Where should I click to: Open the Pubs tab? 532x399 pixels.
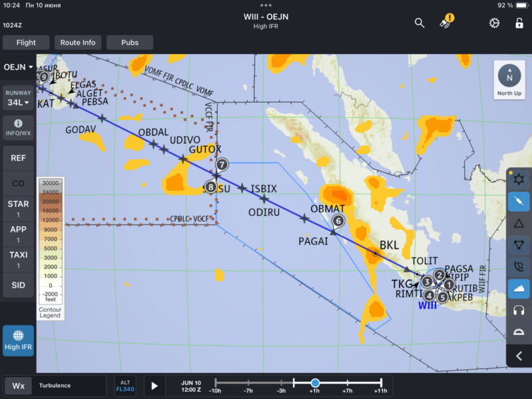click(130, 42)
